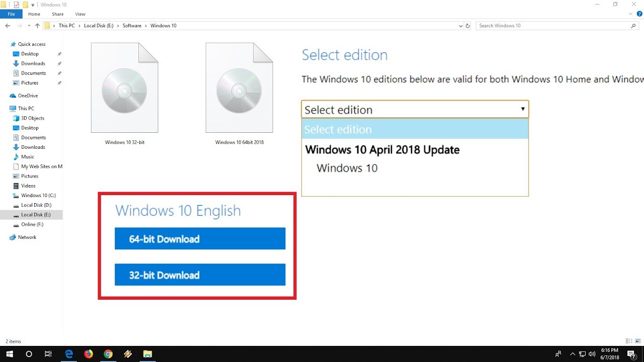644x362 pixels.
Task: Select OneDrive in navigation pane
Action: (28, 96)
